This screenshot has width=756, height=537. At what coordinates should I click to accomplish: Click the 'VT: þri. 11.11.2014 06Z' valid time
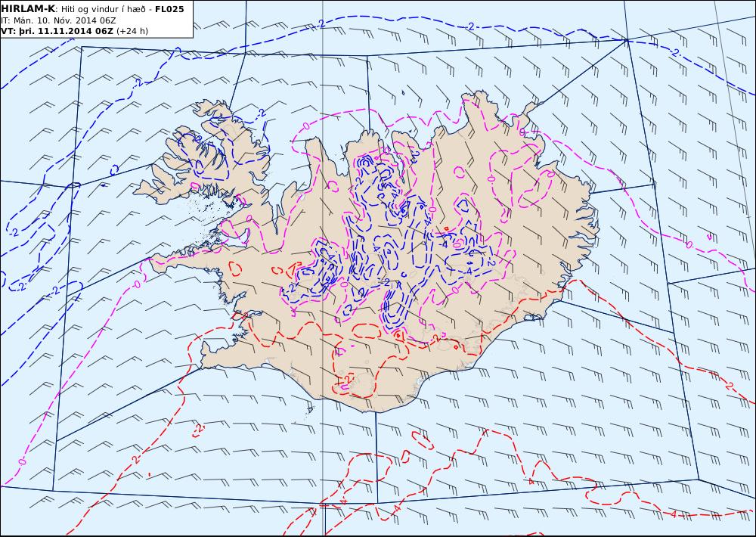(x=57, y=31)
